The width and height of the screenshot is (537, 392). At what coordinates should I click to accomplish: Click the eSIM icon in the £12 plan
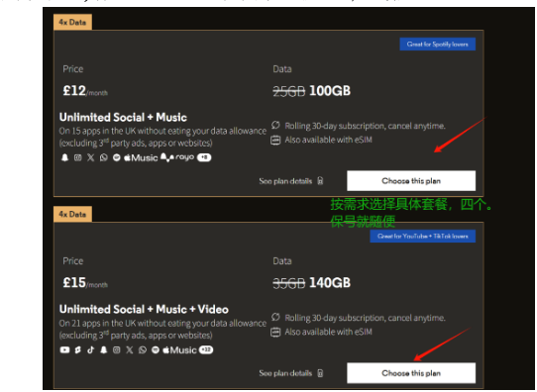click(x=275, y=140)
